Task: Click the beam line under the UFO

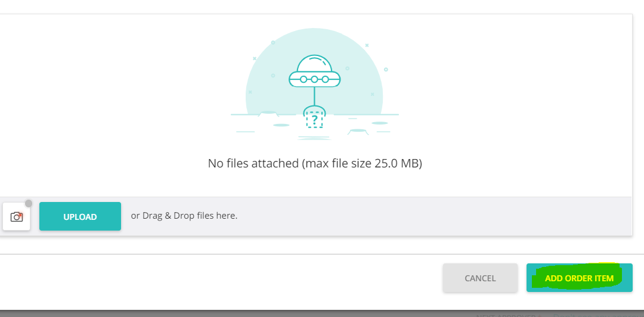Action: point(314,95)
